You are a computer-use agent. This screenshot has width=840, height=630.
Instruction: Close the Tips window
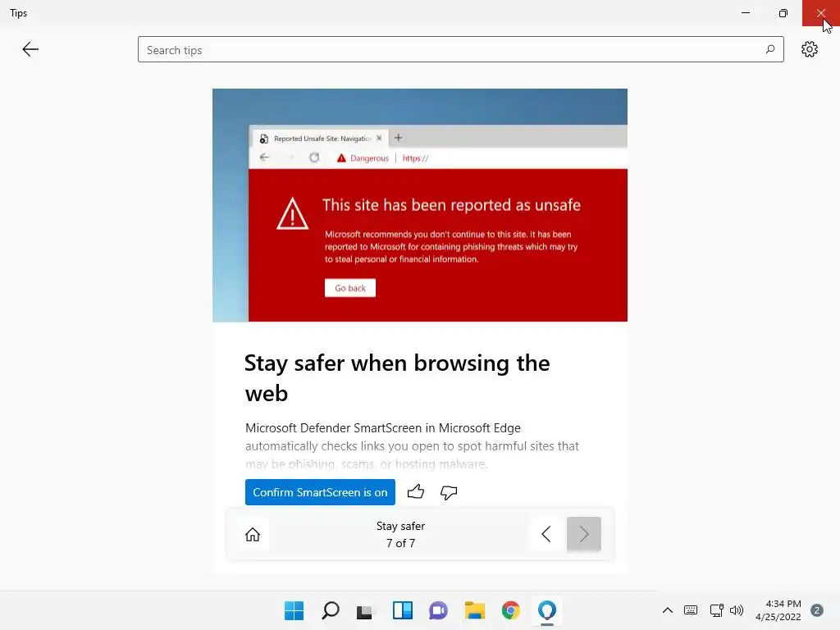[x=820, y=13]
